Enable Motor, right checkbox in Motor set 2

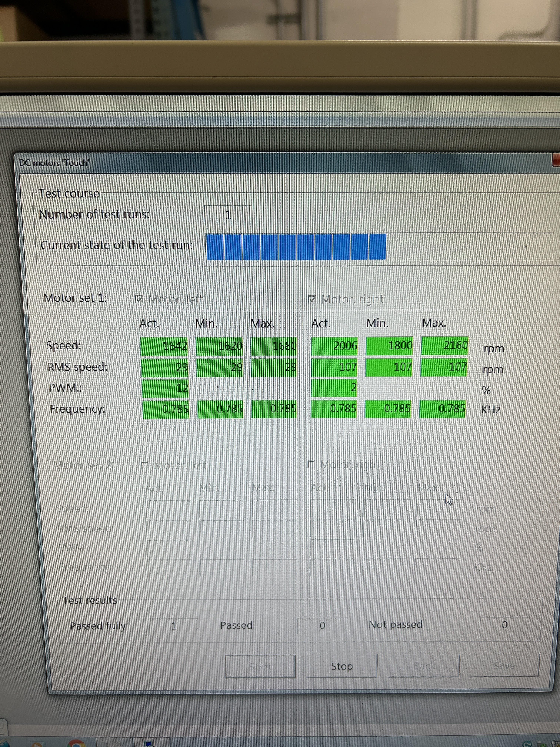coord(311,464)
